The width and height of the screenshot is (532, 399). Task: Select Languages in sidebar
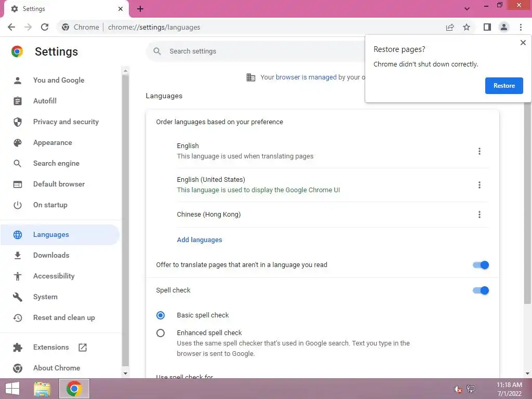pyautogui.click(x=60, y=234)
